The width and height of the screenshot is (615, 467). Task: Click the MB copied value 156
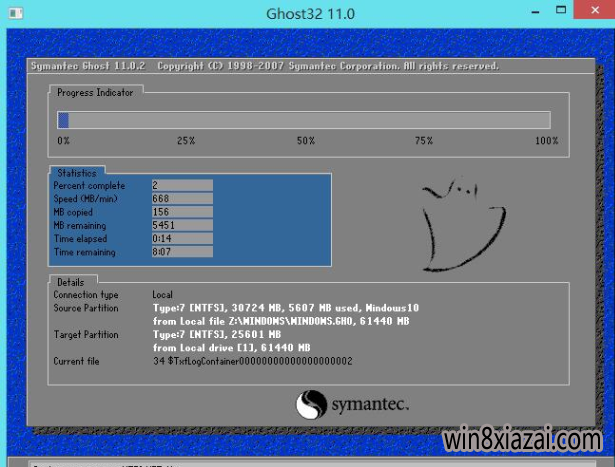tap(182, 212)
